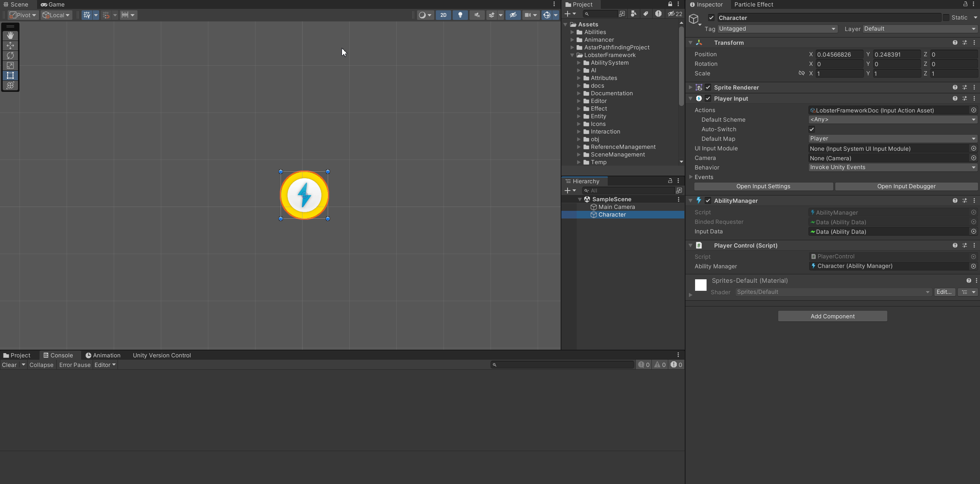Toggle console error message filter
The image size is (980, 484).
(x=676, y=365)
